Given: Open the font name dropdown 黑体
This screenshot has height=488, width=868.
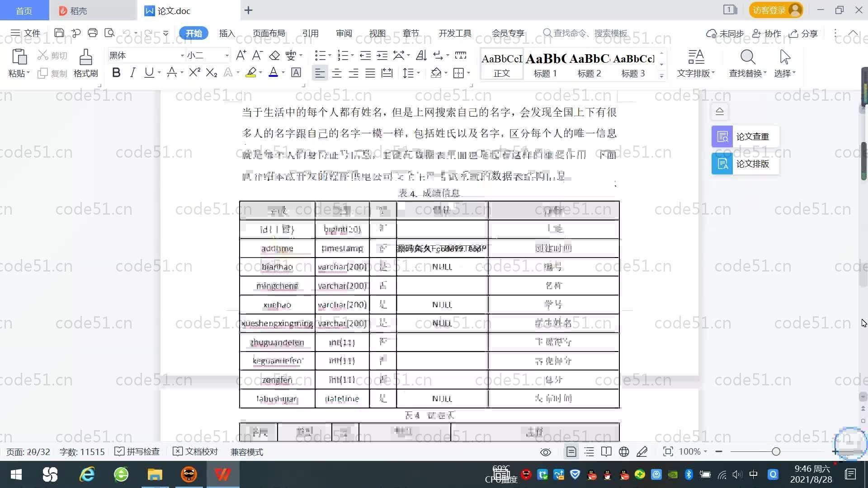Looking at the screenshot, I should 182,56.
